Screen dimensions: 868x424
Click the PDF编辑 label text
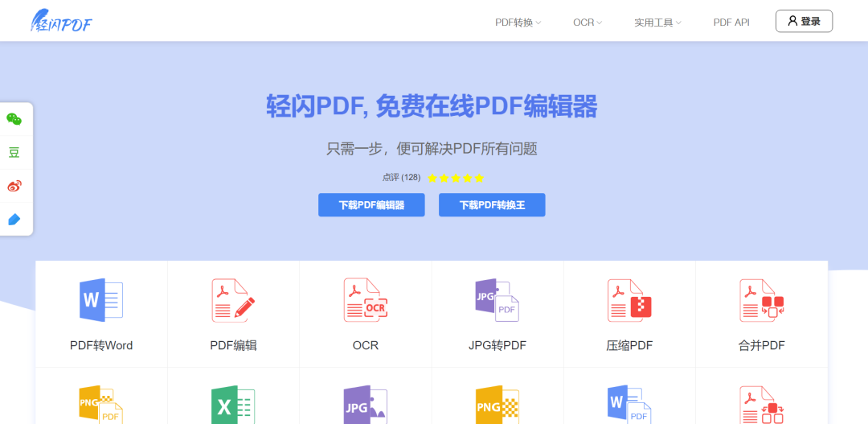233,346
